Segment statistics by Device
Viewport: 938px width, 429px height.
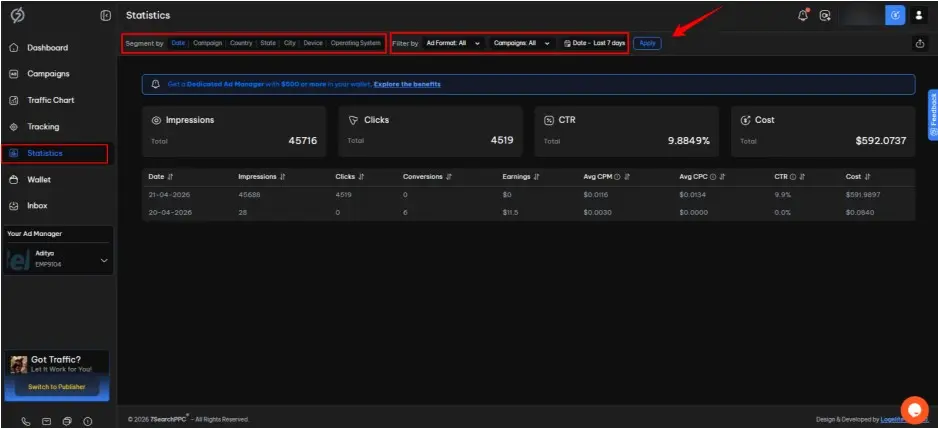coord(313,43)
